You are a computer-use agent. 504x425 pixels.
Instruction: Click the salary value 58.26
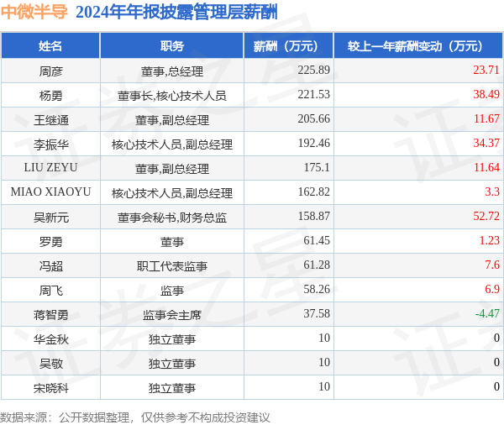[x=317, y=289]
